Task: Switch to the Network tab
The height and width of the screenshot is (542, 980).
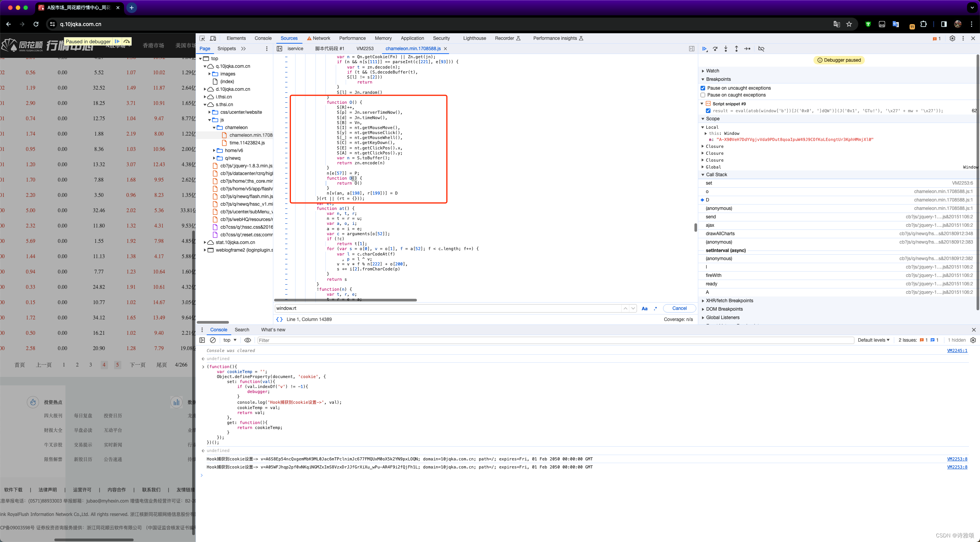Action: click(318, 38)
